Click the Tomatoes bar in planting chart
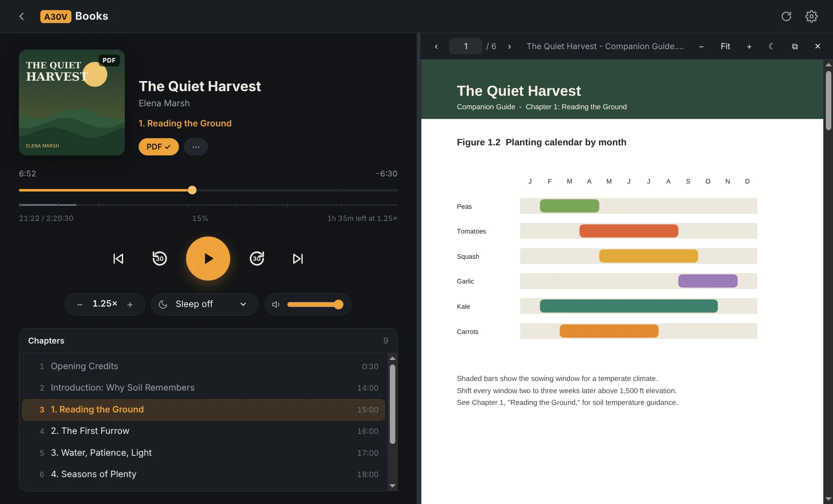 click(x=628, y=231)
